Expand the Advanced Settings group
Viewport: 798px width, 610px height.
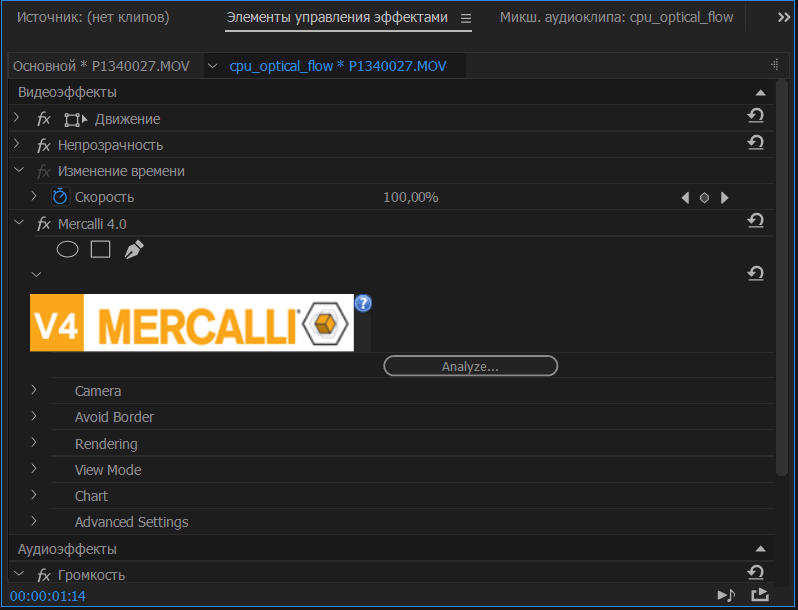pos(34,521)
